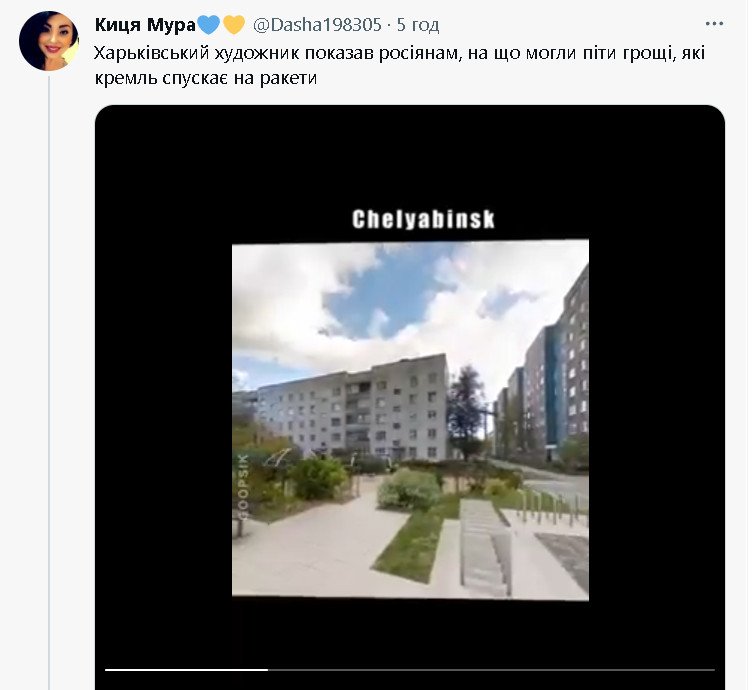Screen dimensions: 755x690
Task: Click the blue heart emoji beside name
Action: click(209, 25)
